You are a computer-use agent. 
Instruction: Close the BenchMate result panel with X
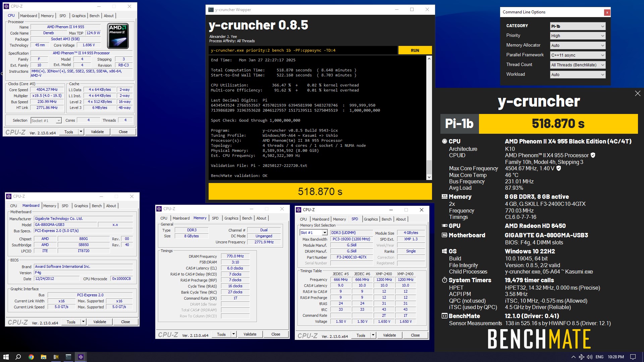click(638, 94)
